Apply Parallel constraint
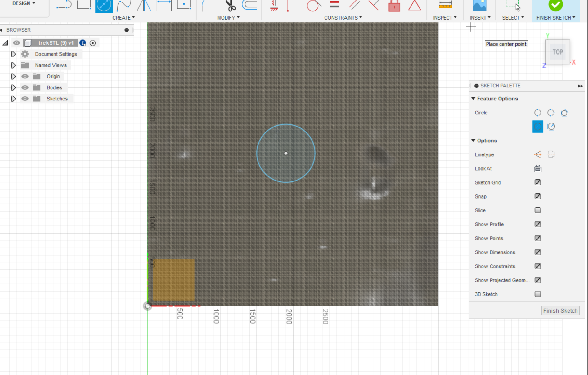The image size is (588, 375). (354, 5)
